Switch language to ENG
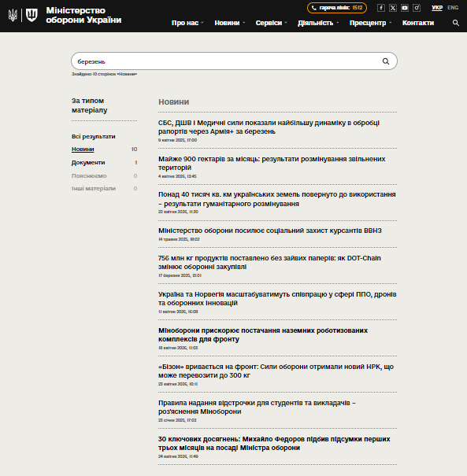 (x=453, y=8)
